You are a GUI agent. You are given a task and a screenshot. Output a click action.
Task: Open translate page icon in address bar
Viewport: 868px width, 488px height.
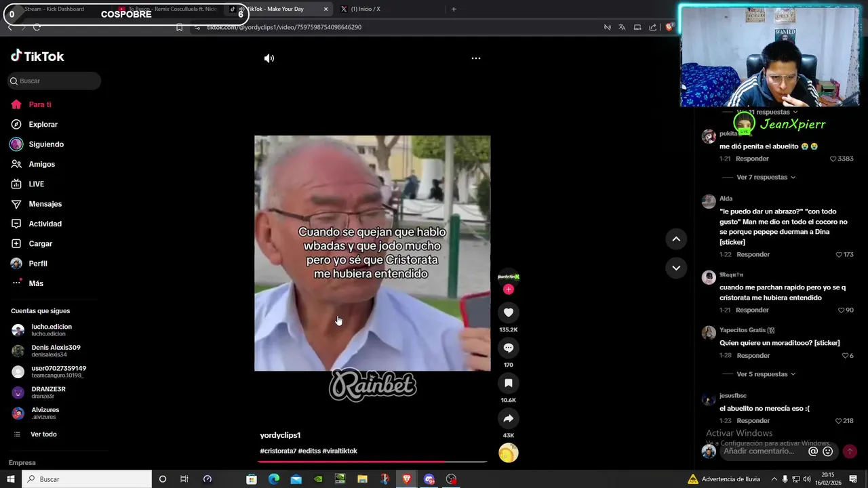click(x=622, y=27)
